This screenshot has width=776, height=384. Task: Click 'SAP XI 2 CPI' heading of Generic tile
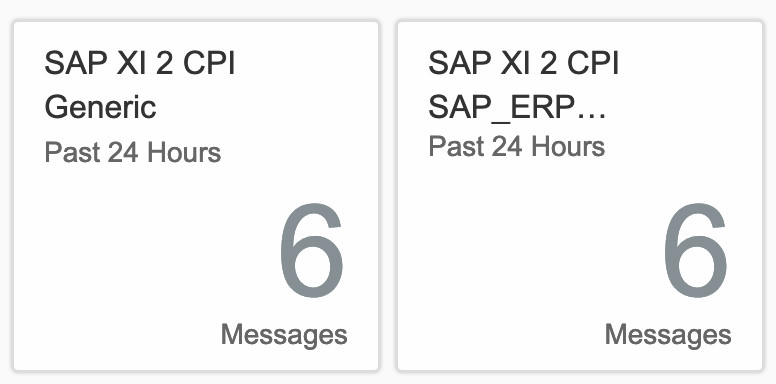(140, 63)
